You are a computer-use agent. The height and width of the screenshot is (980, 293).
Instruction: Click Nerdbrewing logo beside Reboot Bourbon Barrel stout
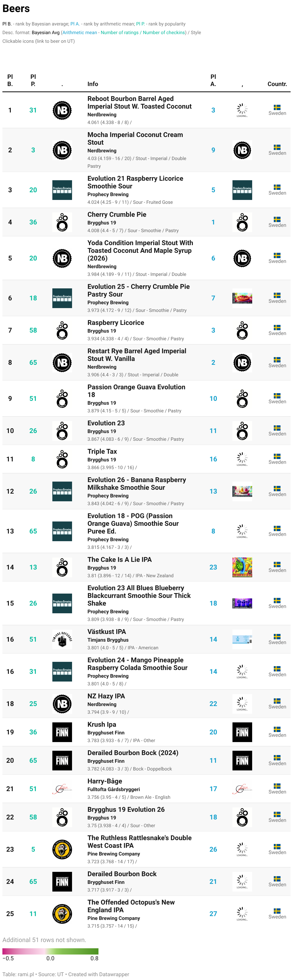[62, 110]
